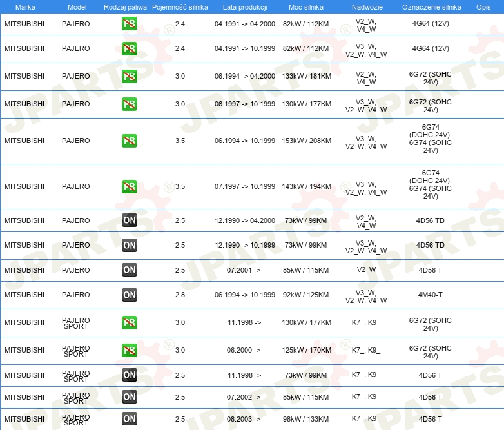Click petrol icon in Pajero Sport 11.1998 row
504x430 pixels.
click(x=129, y=322)
